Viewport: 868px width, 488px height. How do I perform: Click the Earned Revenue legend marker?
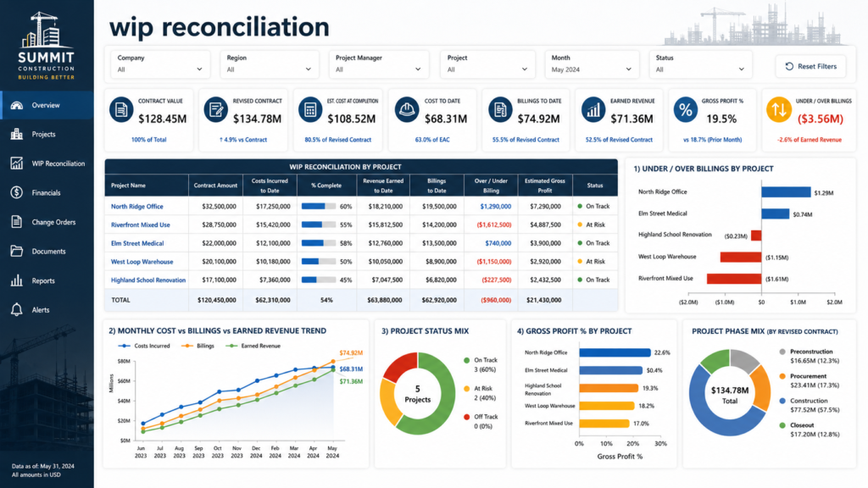pos(231,346)
